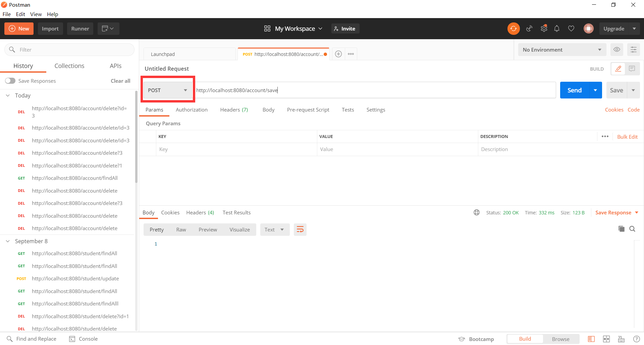This screenshot has height=345, width=644.
Task: Open the Edit menu
Action: coord(20,14)
